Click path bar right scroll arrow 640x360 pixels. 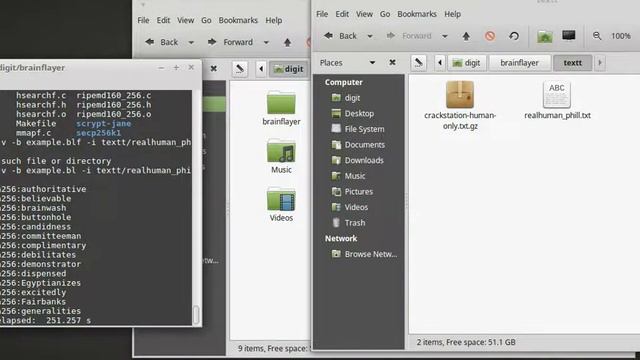click(x=600, y=63)
